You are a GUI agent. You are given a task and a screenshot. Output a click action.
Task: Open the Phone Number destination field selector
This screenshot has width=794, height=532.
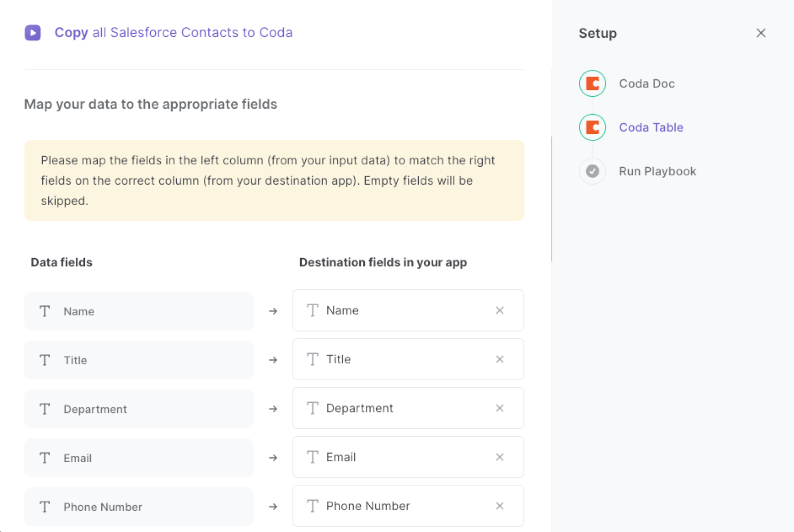coord(408,506)
